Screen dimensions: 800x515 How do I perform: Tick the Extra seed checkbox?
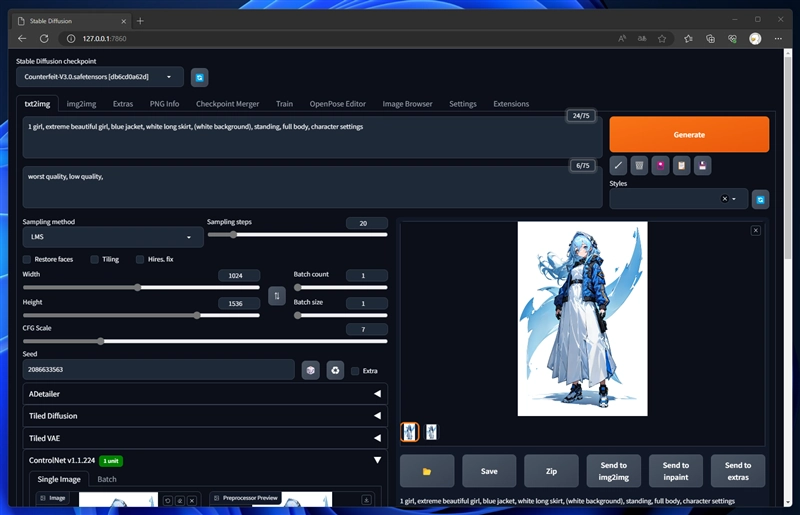click(x=355, y=371)
